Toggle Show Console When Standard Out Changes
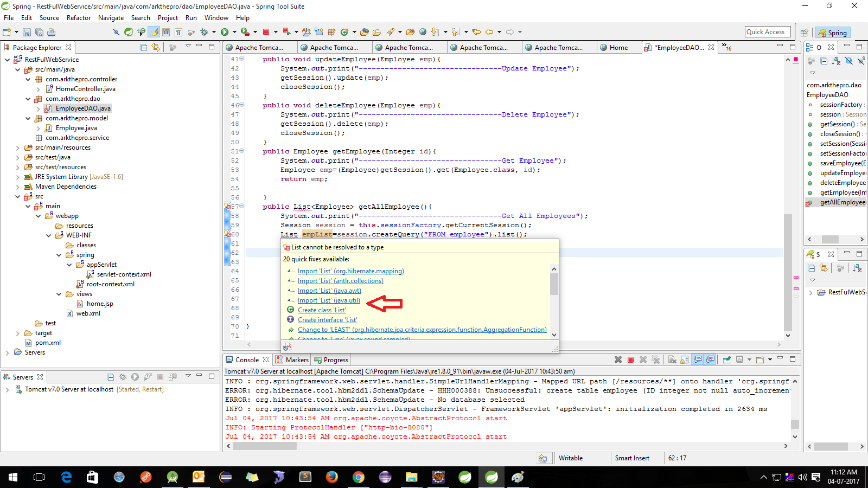 click(x=698, y=359)
